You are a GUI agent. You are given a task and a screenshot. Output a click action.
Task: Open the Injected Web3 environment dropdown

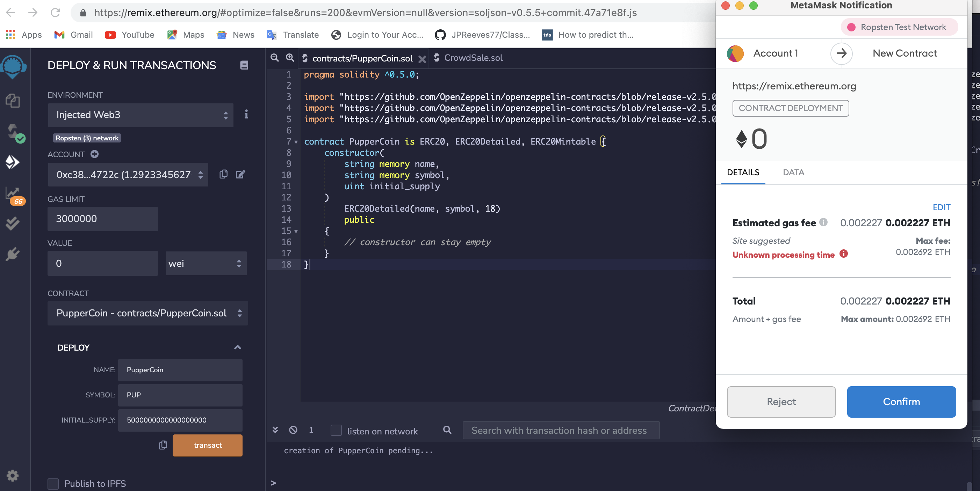141,115
